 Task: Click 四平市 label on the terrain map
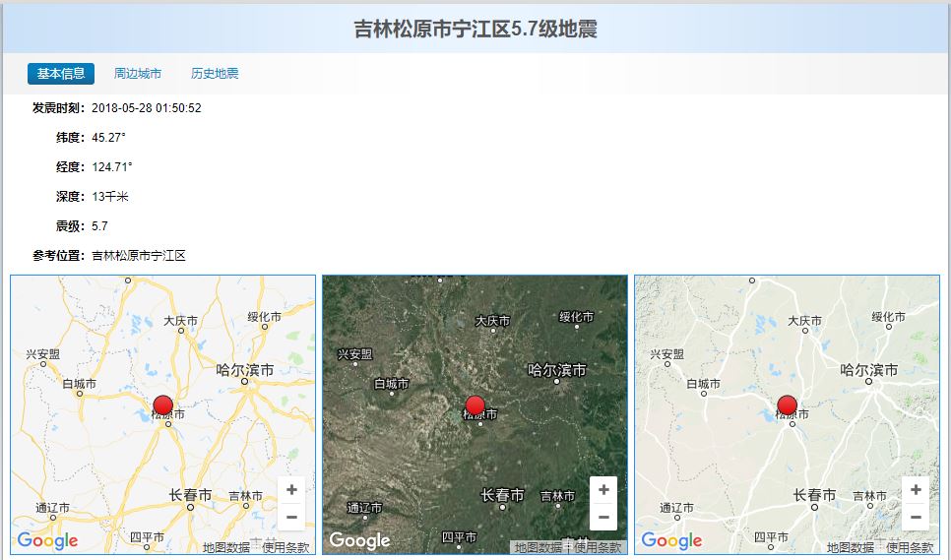click(x=771, y=537)
